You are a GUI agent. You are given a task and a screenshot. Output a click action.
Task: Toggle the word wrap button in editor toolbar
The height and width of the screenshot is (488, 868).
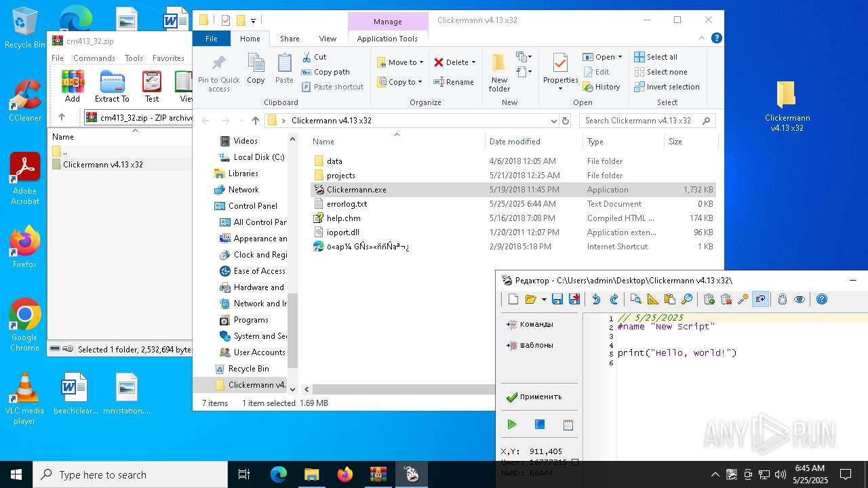tap(761, 300)
